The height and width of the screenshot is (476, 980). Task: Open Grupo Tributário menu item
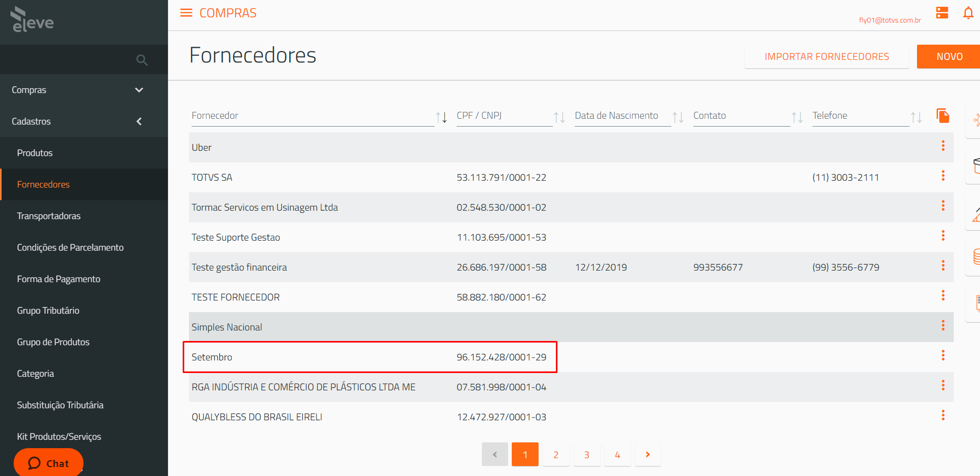coord(84,311)
